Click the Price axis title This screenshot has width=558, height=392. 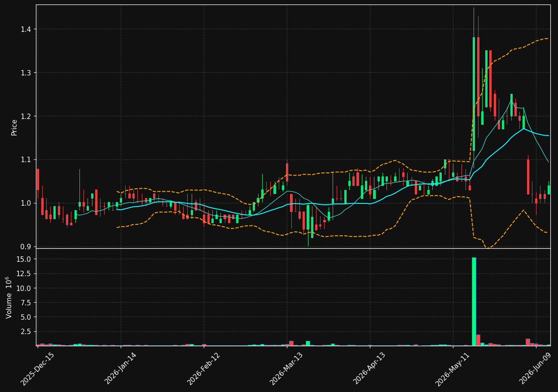click(14, 127)
